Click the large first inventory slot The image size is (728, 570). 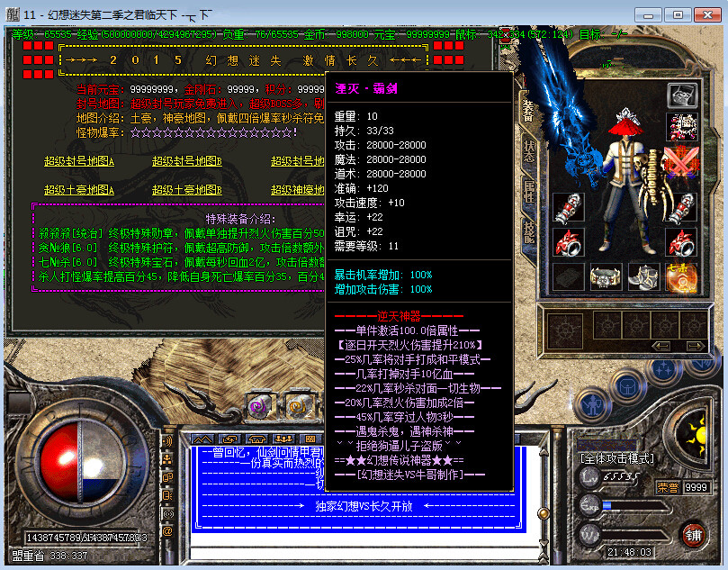(565, 330)
